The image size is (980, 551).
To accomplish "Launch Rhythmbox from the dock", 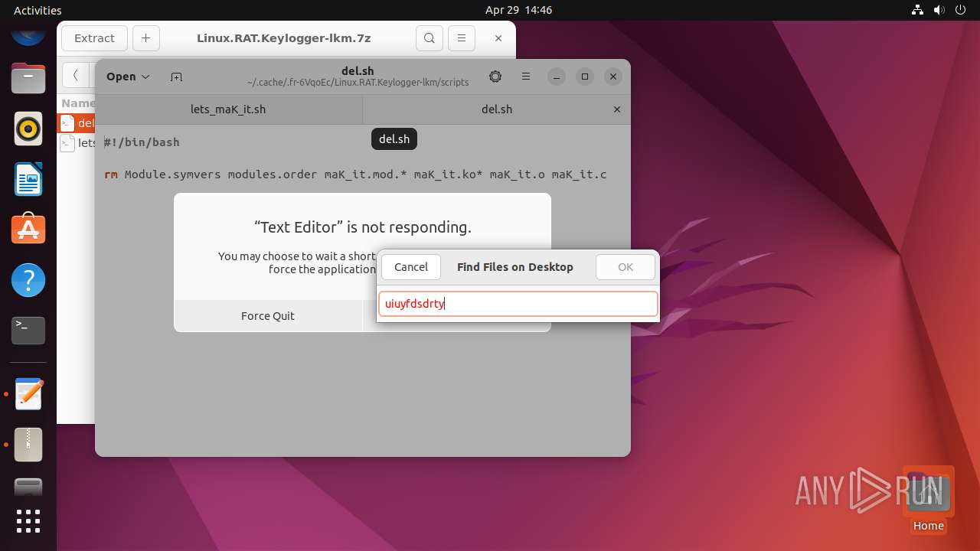I will [x=28, y=129].
